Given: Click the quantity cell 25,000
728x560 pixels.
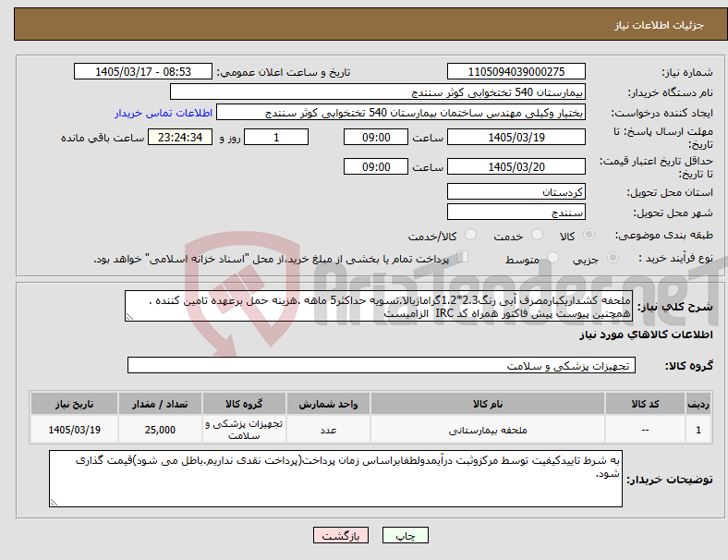Looking at the screenshot, I should click(x=160, y=430).
